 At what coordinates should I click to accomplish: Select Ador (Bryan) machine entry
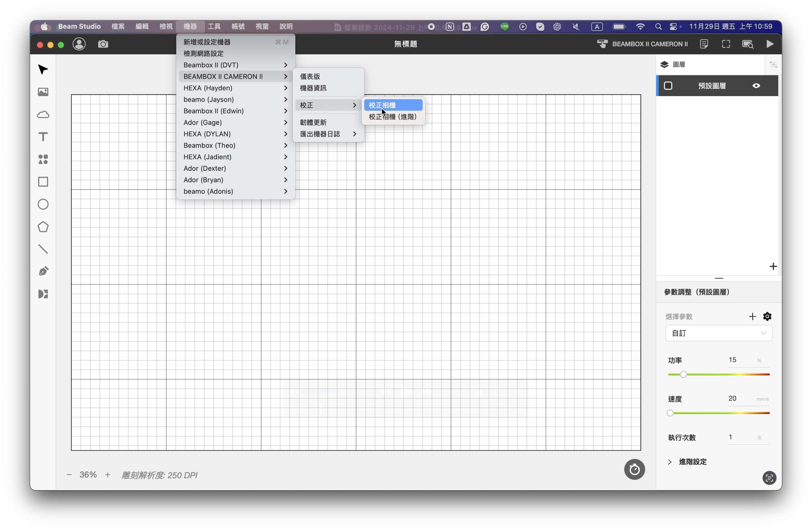[x=235, y=180]
